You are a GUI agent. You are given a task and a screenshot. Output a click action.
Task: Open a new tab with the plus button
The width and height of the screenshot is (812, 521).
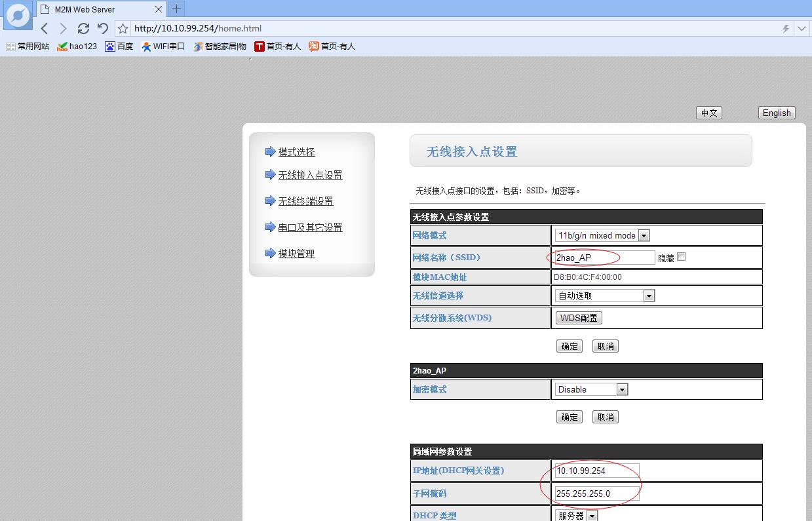pos(176,9)
